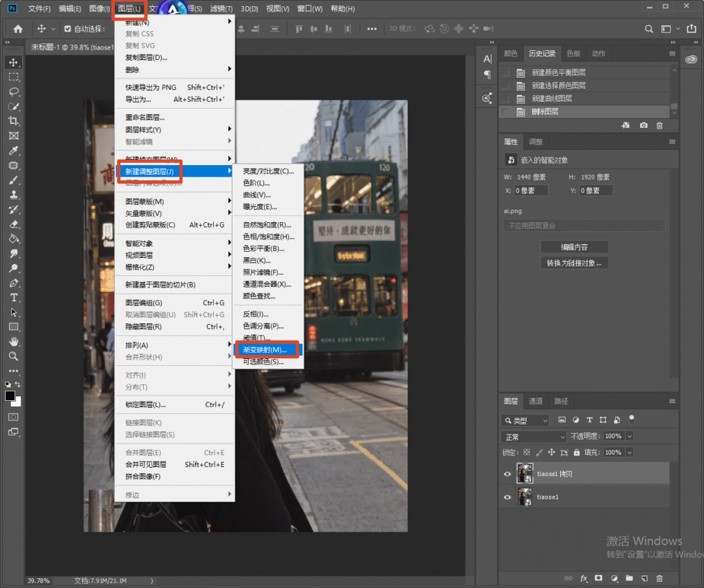Toggle visibility of tiaose1 layer

pos(507,497)
